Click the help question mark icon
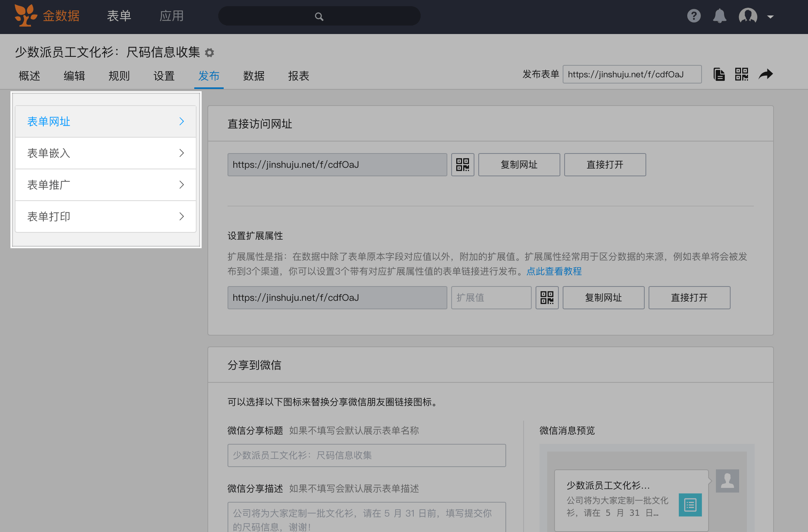 (x=694, y=16)
